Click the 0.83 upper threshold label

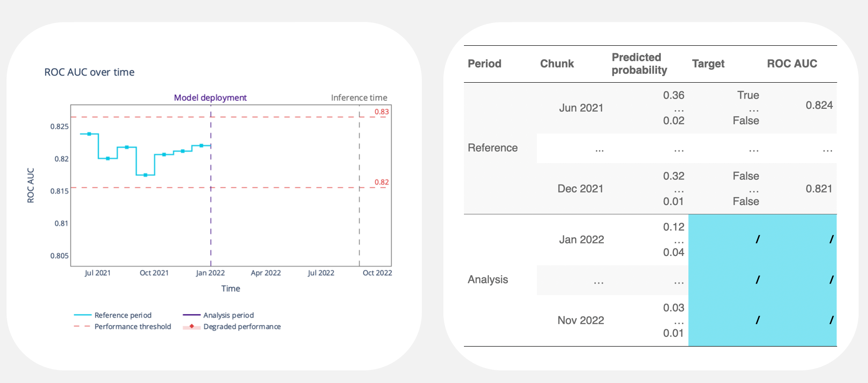381,112
